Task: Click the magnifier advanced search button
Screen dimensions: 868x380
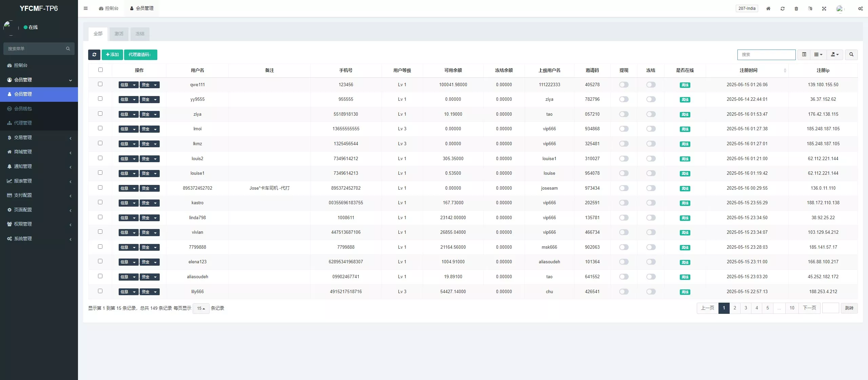Action: coord(851,55)
